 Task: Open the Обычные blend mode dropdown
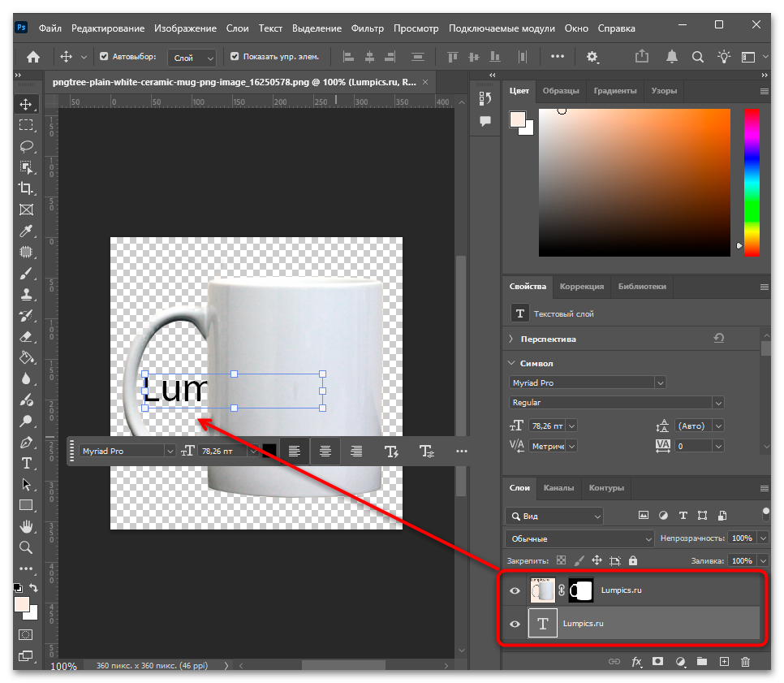(x=579, y=539)
